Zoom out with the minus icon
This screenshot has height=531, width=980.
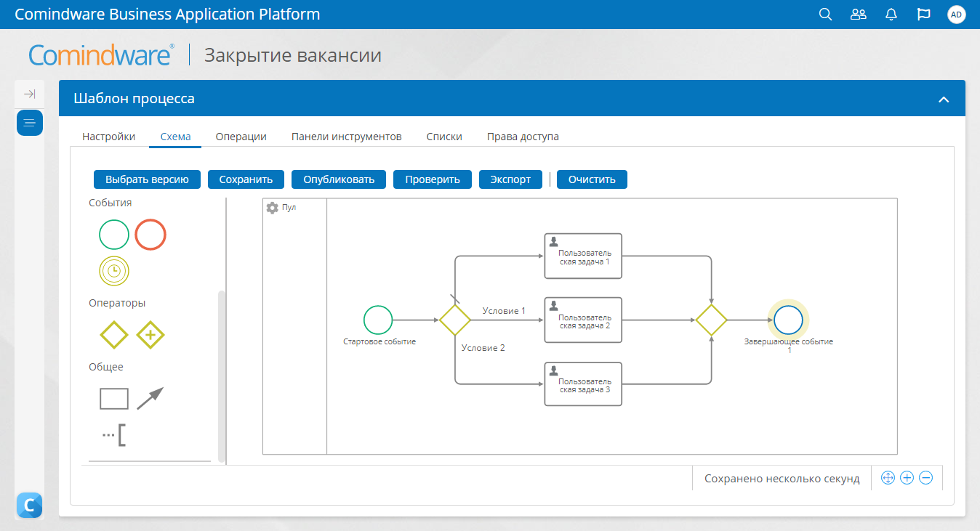[x=925, y=478]
